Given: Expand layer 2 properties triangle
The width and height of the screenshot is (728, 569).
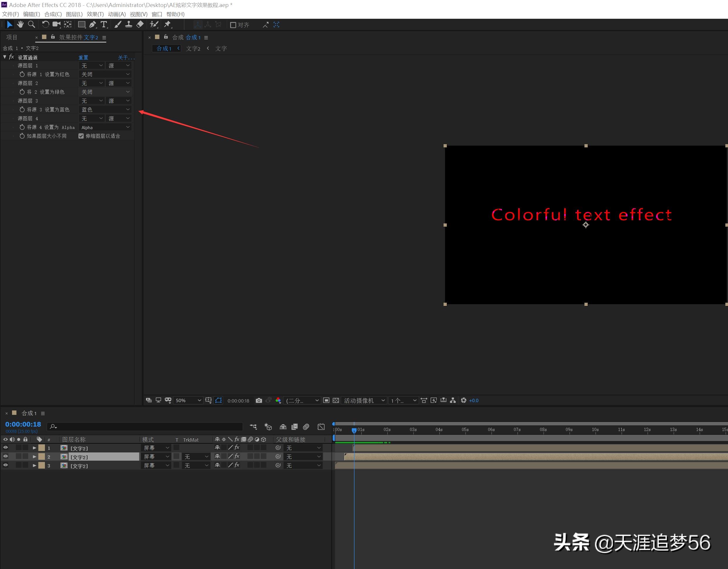Looking at the screenshot, I should click(34, 457).
